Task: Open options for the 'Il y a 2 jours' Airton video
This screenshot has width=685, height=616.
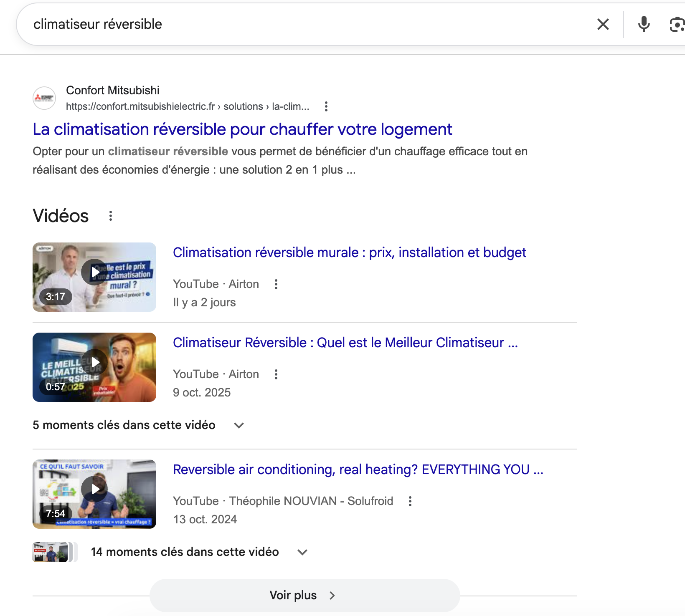Action: (x=276, y=284)
